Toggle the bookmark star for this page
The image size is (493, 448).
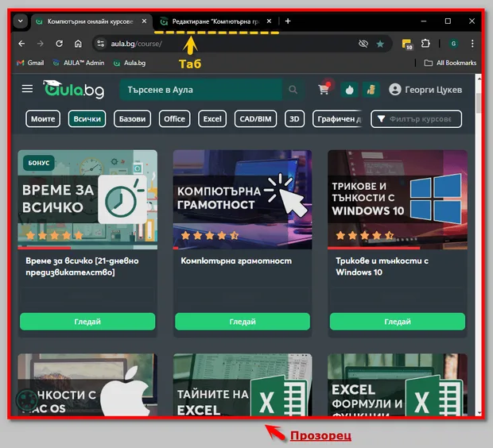tap(380, 44)
